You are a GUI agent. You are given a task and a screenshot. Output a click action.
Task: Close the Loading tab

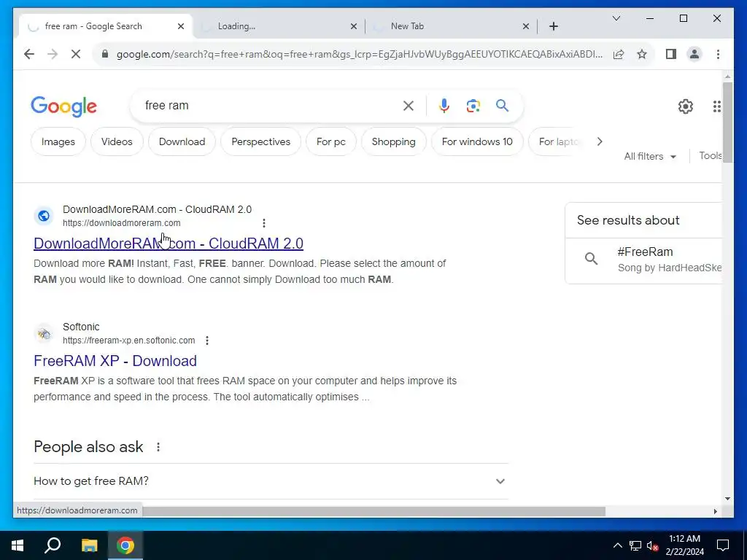pyautogui.click(x=354, y=26)
